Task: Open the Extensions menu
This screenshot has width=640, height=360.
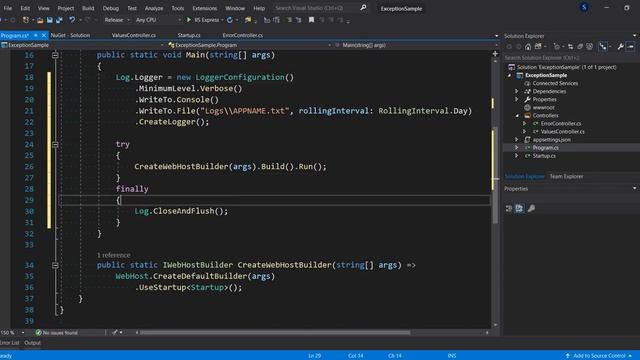Action: pyautogui.click(x=204, y=8)
